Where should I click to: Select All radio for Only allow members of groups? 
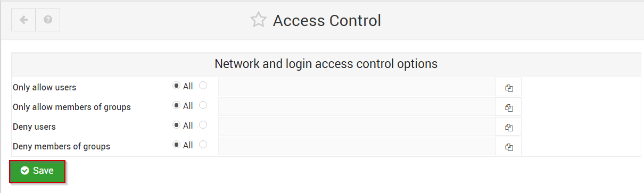point(177,105)
